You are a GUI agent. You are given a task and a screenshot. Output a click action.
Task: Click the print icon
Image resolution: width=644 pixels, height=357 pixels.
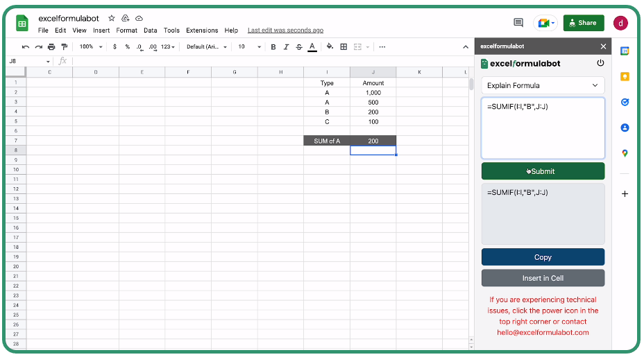click(x=51, y=47)
